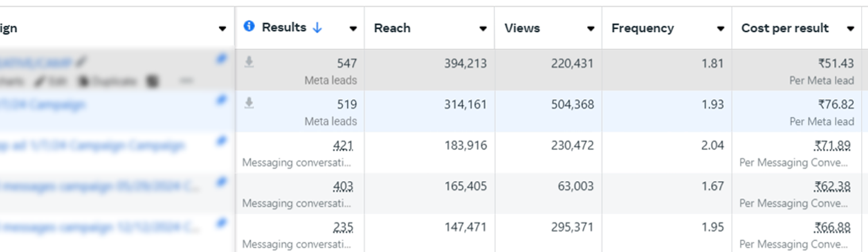Click the pin icon on the second campaign row
This screenshot has height=252, width=868.
tap(221, 101)
